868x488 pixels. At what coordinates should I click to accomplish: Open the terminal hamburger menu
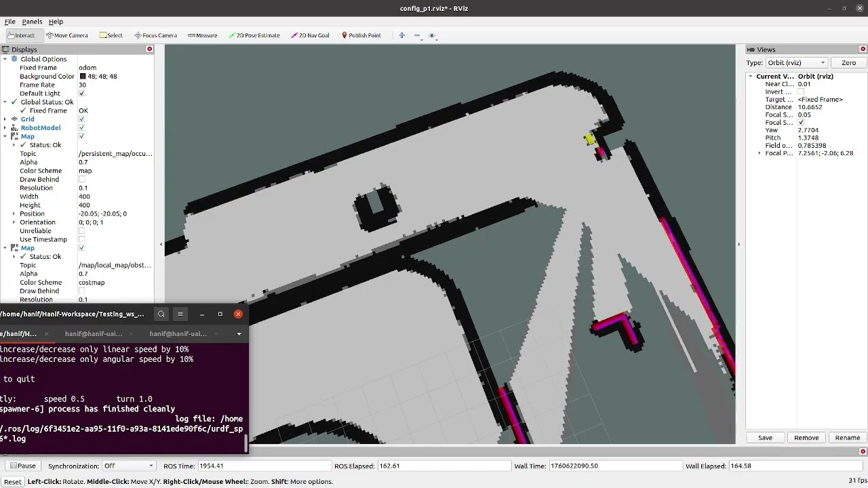[180, 314]
